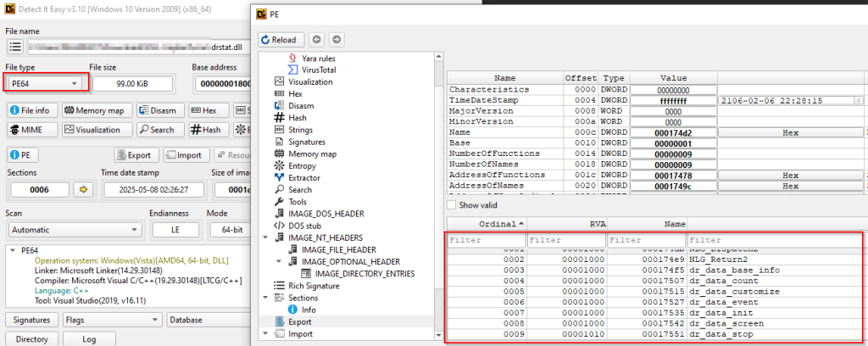Click the yellow arrow next to Sections count

point(84,190)
